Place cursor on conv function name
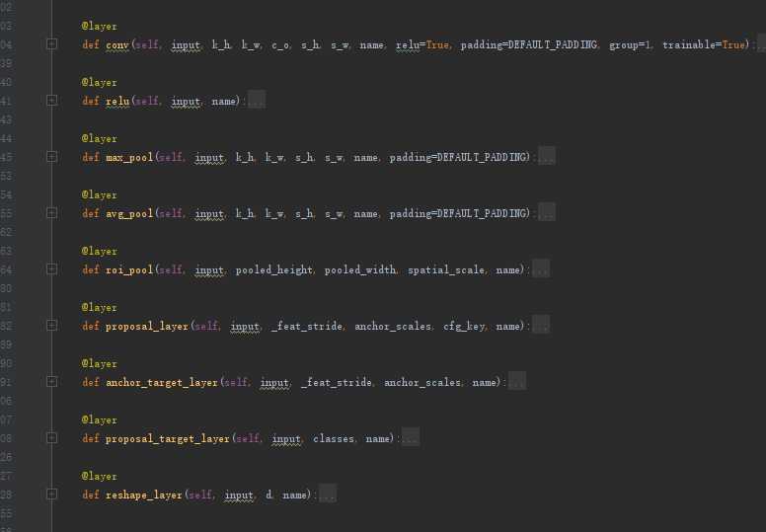The height and width of the screenshot is (532, 766). tap(117, 45)
